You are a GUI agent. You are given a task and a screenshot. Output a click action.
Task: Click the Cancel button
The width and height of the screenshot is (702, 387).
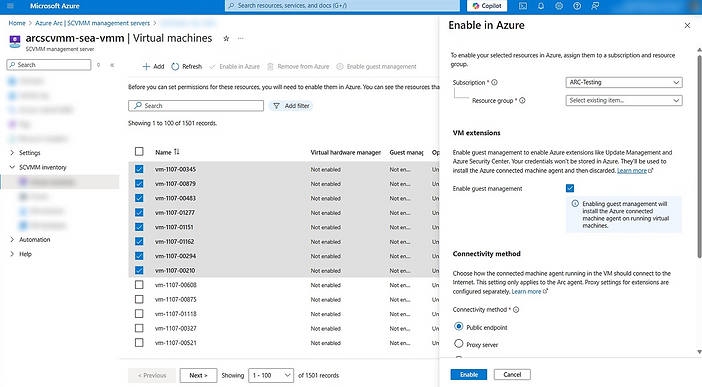point(512,374)
